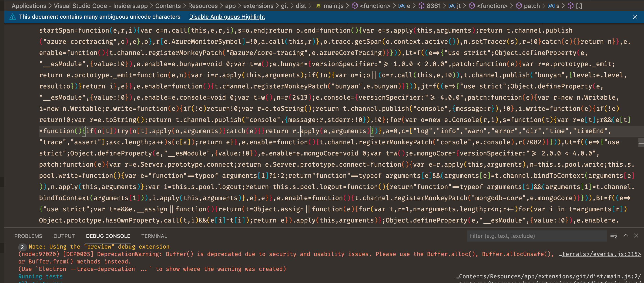This screenshot has width=644, height=283.
Task: Switch to the PROBLEMS tab
Action: click(28, 236)
